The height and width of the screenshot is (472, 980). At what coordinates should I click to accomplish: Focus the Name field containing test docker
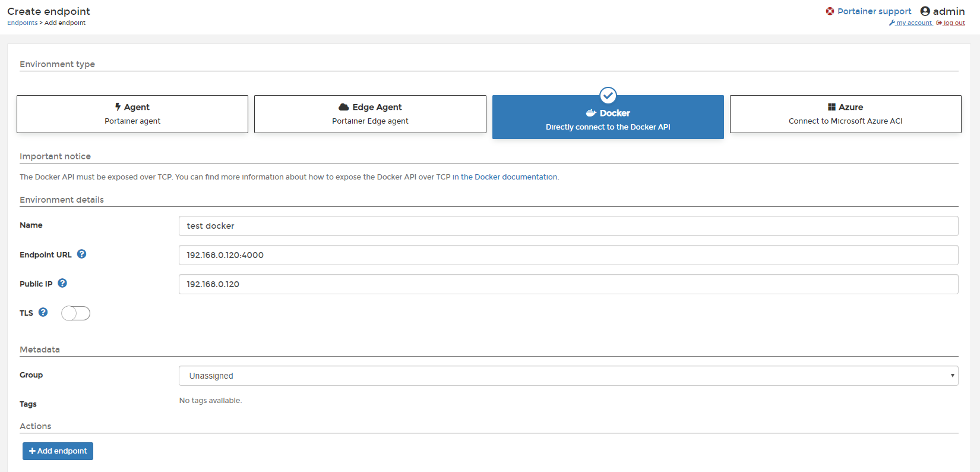568,226
